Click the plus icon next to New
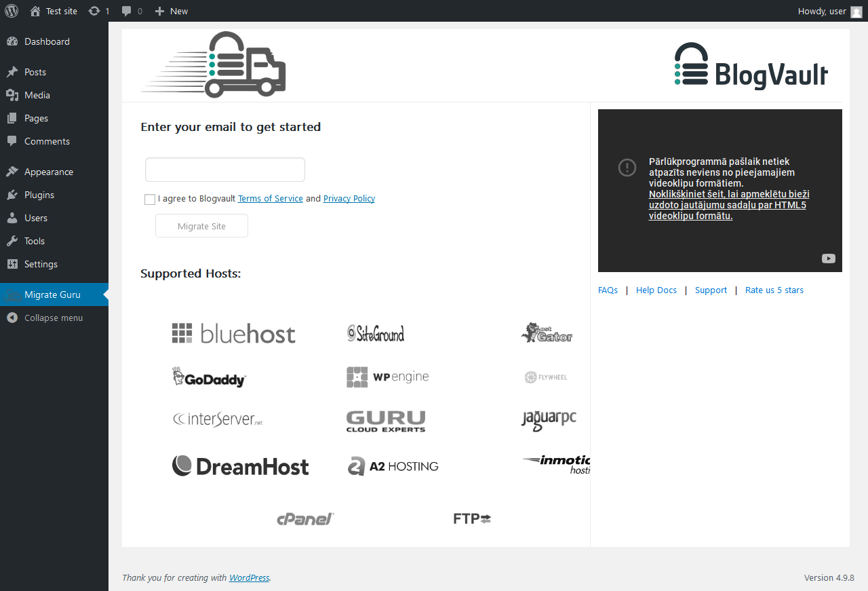 pos(159,11)
